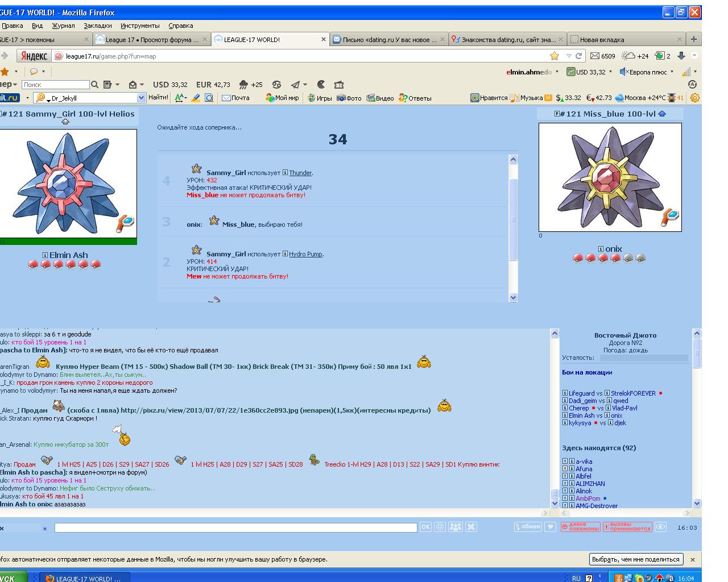Bookmark this page with star icon

point(555,56)
